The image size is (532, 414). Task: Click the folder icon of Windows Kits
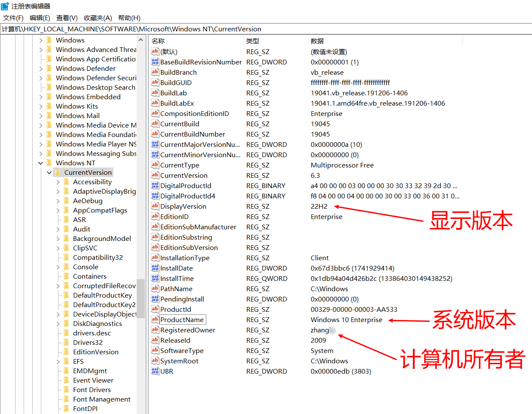click(x=49, y=106)
